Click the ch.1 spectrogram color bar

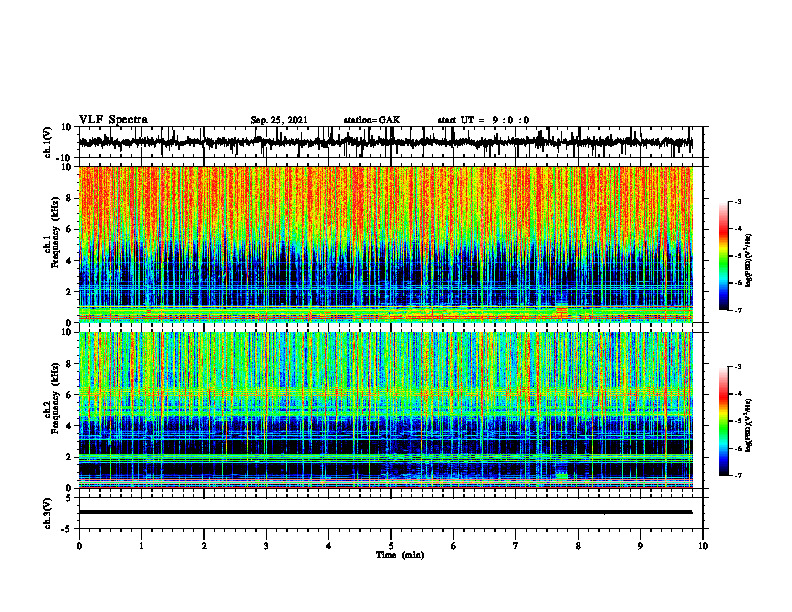pyautogui.click(x=724, y=256)
